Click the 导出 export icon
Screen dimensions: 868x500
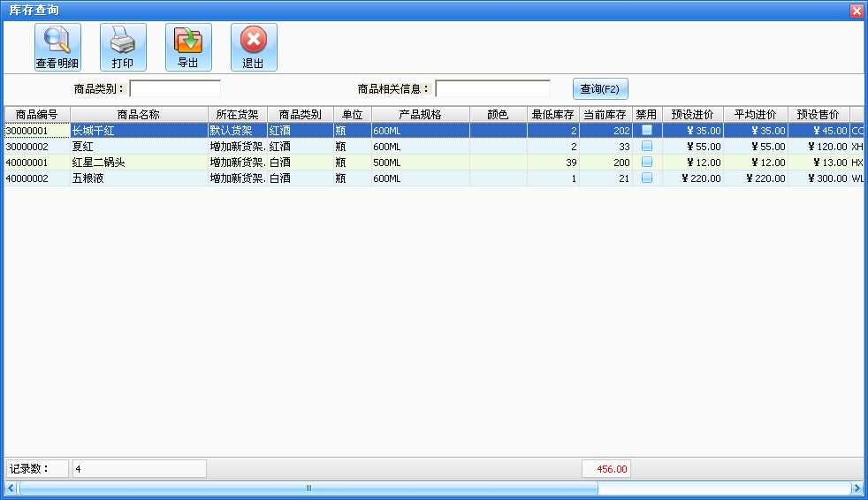pyautogui.click(x=188, y=47)
